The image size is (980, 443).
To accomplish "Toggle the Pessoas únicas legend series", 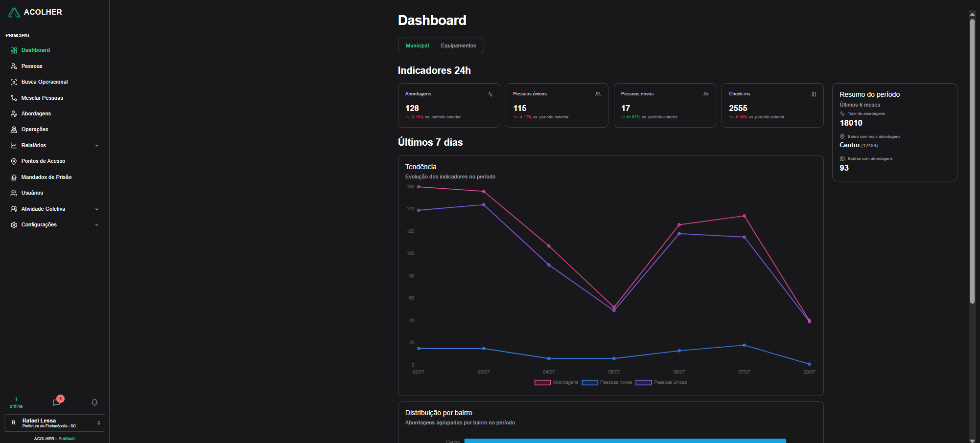I will click(661, 382).
